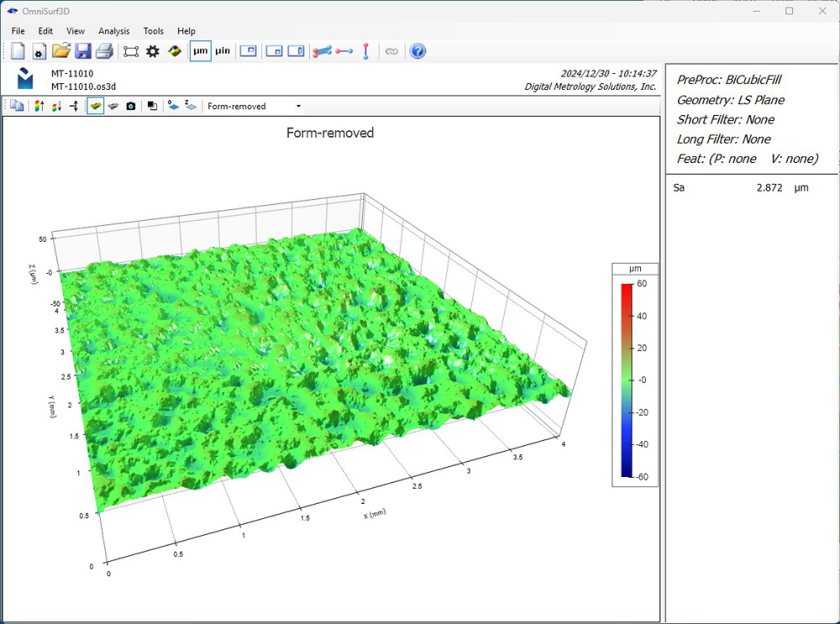Click the new blank document icon
Screen dimensions: 840x624
(18, 51)
